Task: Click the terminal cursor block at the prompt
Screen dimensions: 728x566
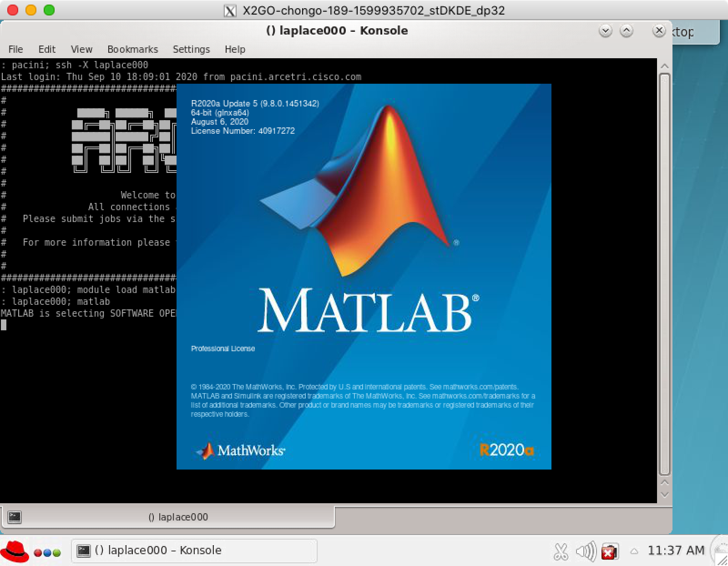Action: click(x=4, y=324)
